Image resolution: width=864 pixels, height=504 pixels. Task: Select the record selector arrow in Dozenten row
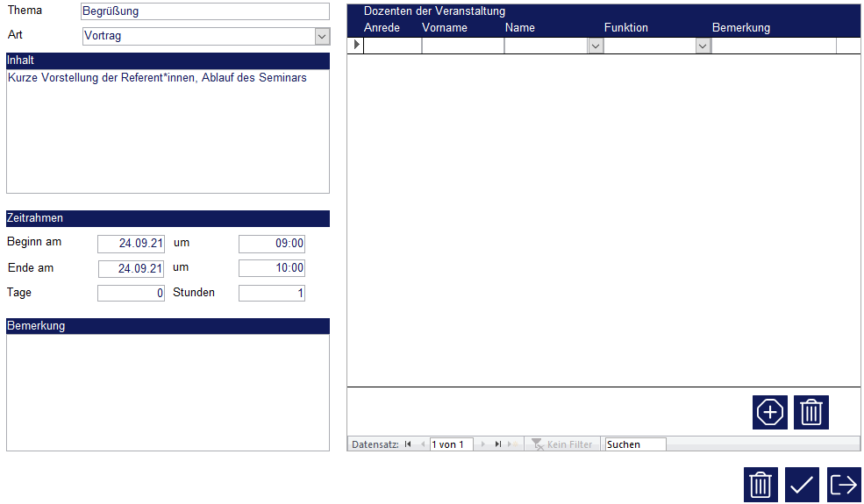tap(355, 46)
